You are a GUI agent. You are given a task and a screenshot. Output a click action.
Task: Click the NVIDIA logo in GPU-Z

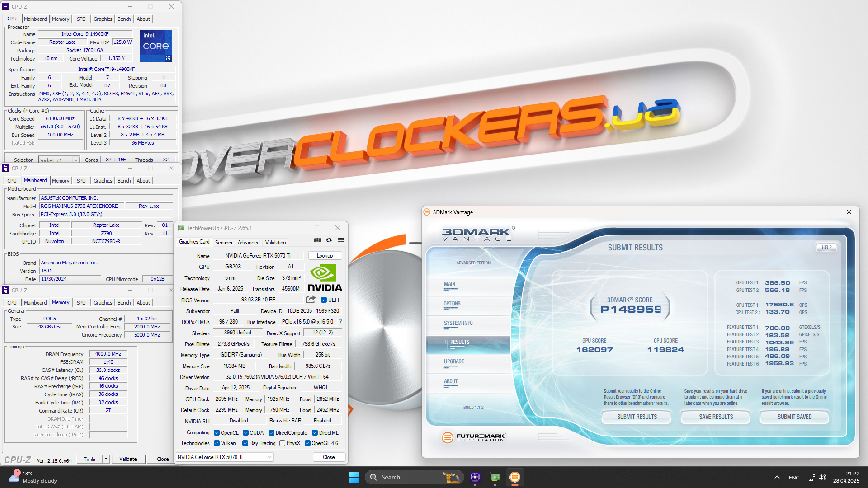[x=325, y=277]
